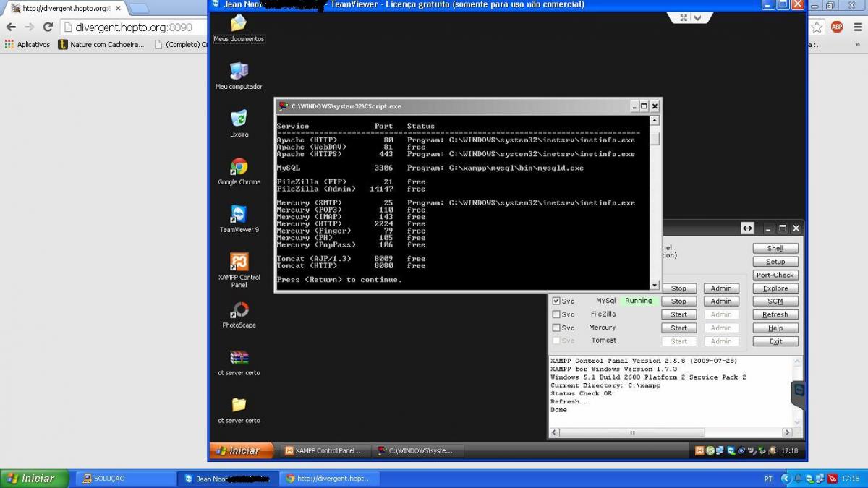The image size is (868, 488).
Task: Enable FileZilla Svc checkbox
Action: tap(556, 314)
